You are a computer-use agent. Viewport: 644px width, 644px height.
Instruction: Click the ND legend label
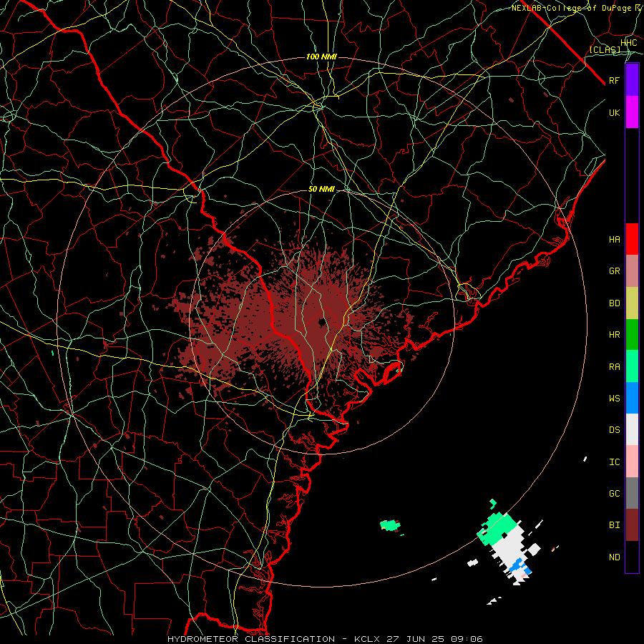615,557
